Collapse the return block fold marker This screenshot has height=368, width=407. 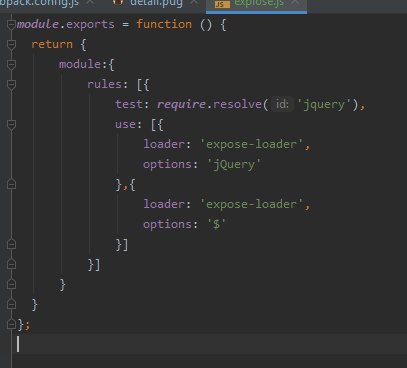(11, 44)
